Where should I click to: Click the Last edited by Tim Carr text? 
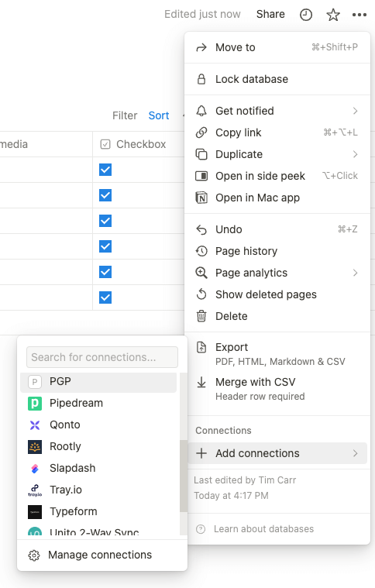coord(245,480)
